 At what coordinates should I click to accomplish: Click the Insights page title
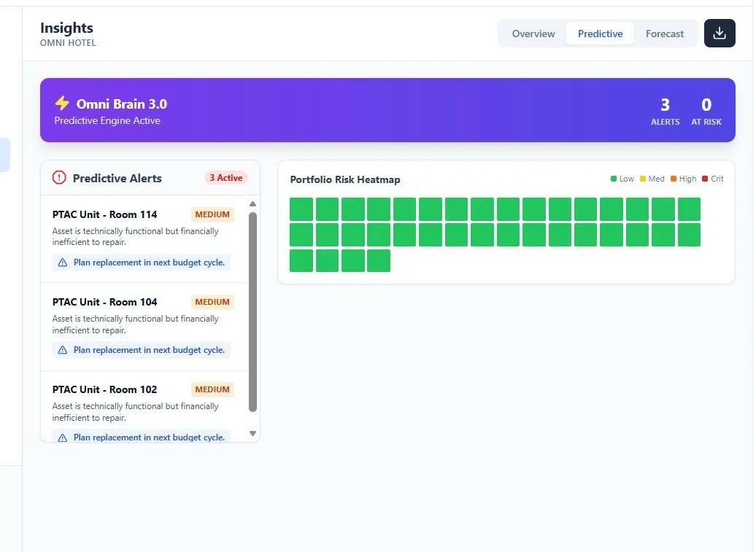(66, 28)
